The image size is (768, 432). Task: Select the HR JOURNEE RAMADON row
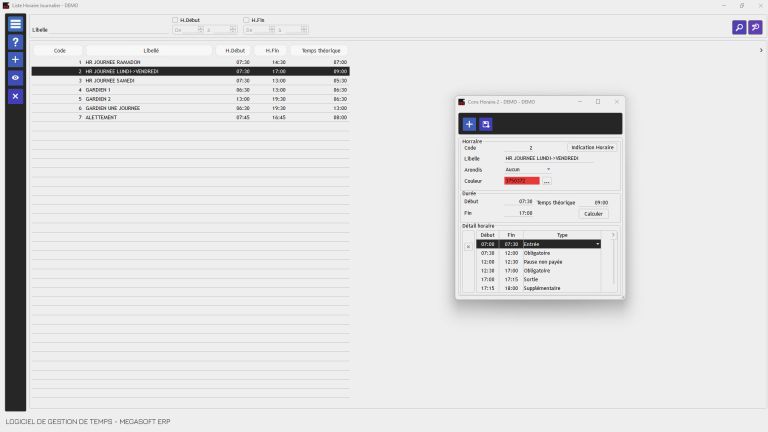pyautogui.click(x=191, y=62)
